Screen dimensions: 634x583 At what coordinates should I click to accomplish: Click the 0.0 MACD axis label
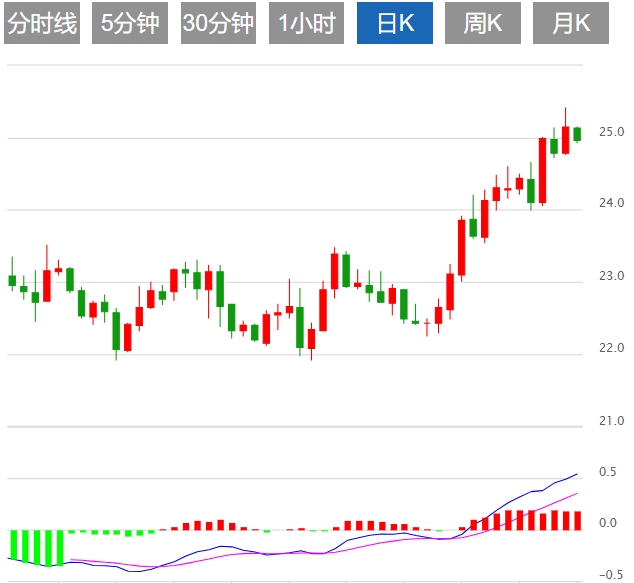607,523
